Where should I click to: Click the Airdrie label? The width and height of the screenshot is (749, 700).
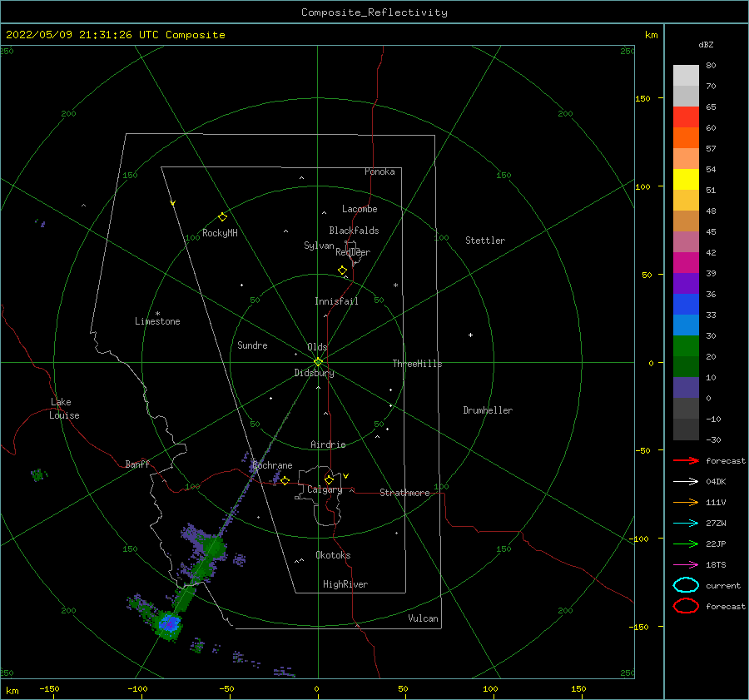click(x=328, y=444)
